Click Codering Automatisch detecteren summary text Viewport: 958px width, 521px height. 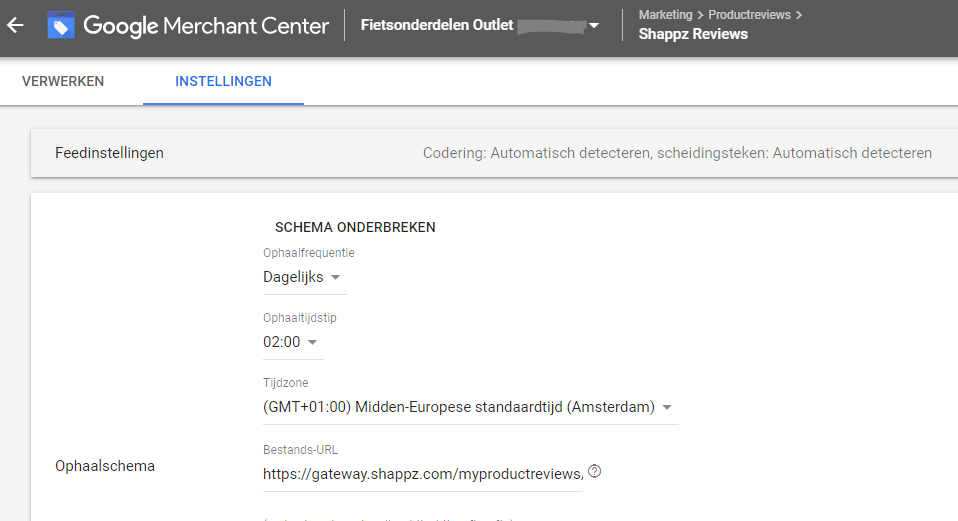click(677, 153)
